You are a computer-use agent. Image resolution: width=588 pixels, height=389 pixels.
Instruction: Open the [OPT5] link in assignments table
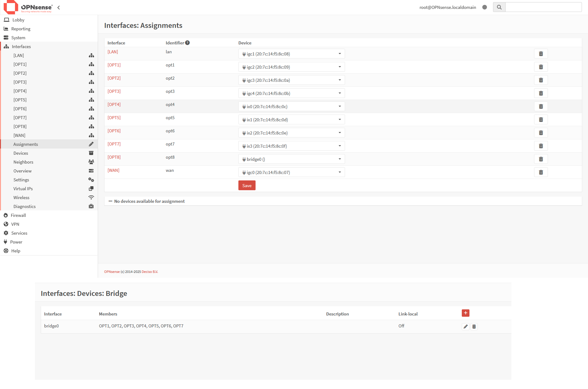pyautogui.click(x=114, y=118)
